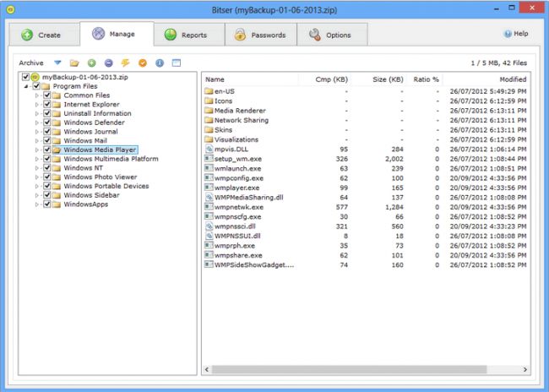The image size is (549, 392).
Task: Toggle the WindowsApps checkbox
Action: click(x=47, y=204)
